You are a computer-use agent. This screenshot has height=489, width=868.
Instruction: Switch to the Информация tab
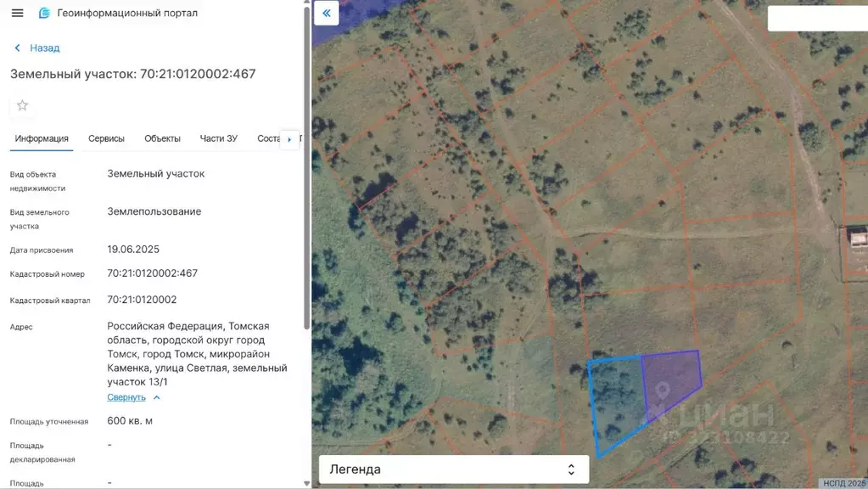[42, 138]
